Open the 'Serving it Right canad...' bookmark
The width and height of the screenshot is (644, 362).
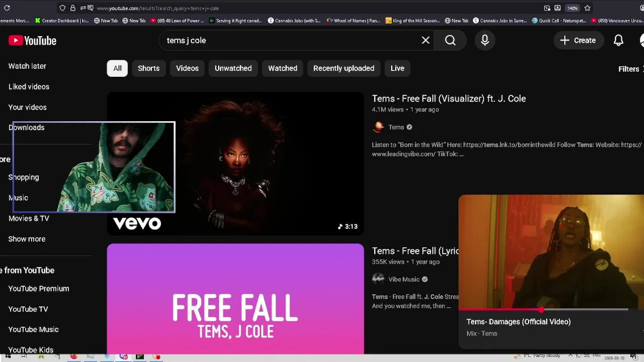[235, 21]
